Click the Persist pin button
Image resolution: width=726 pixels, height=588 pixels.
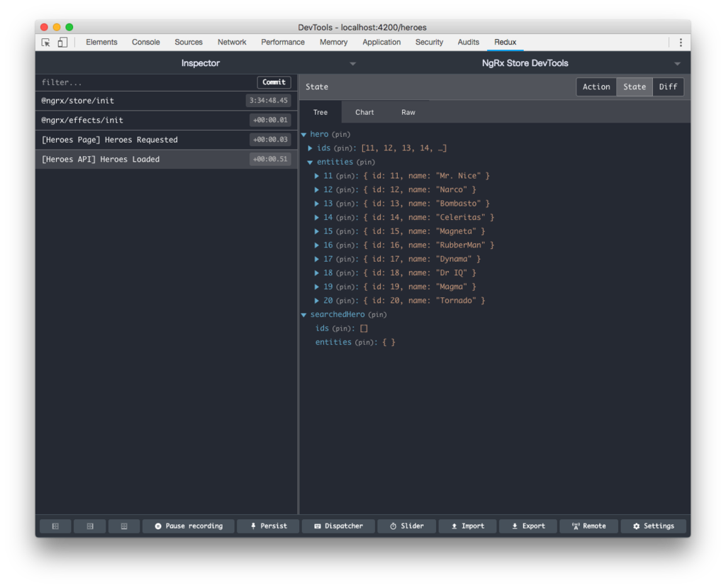point(268,526)
